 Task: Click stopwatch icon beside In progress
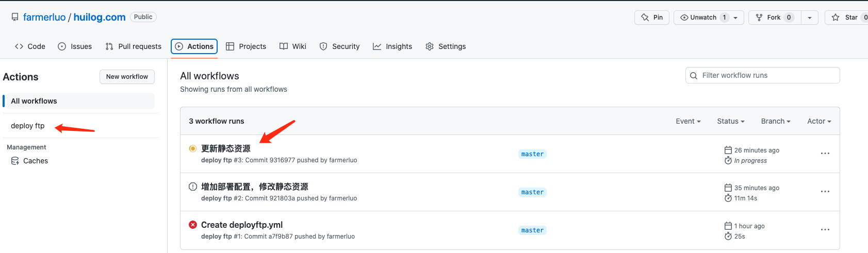[x=728, y=161]
